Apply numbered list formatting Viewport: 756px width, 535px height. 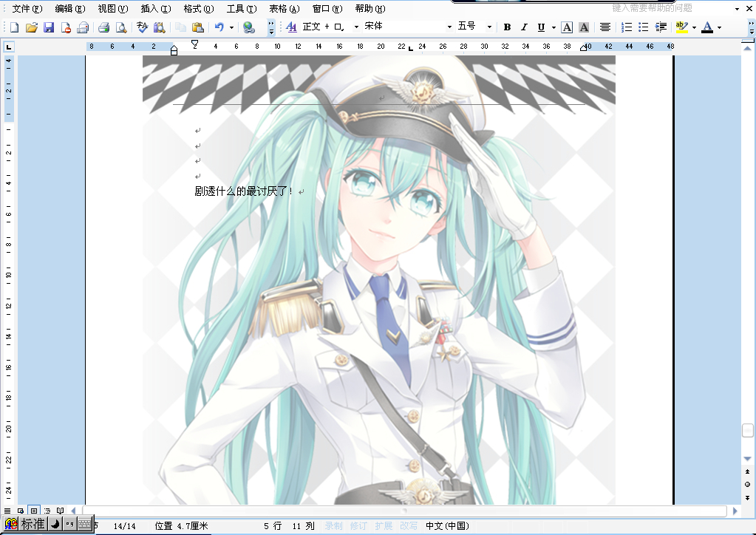[x=626, y=27]
